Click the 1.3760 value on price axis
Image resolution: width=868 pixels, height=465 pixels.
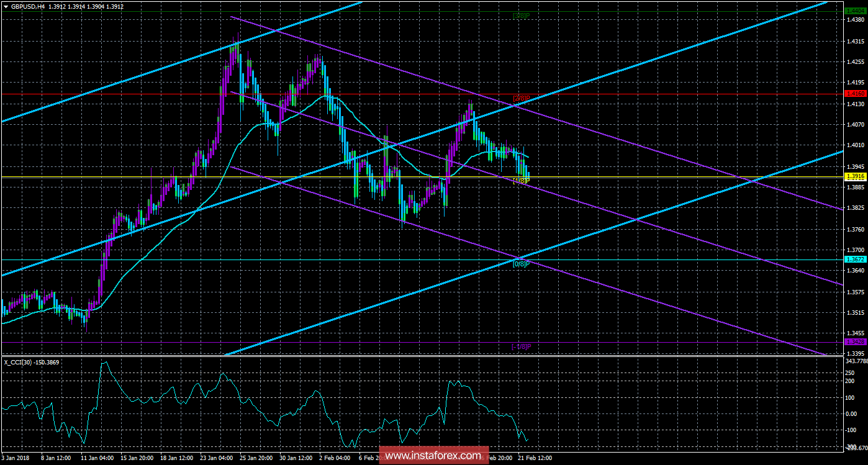(x=855, y=229)
